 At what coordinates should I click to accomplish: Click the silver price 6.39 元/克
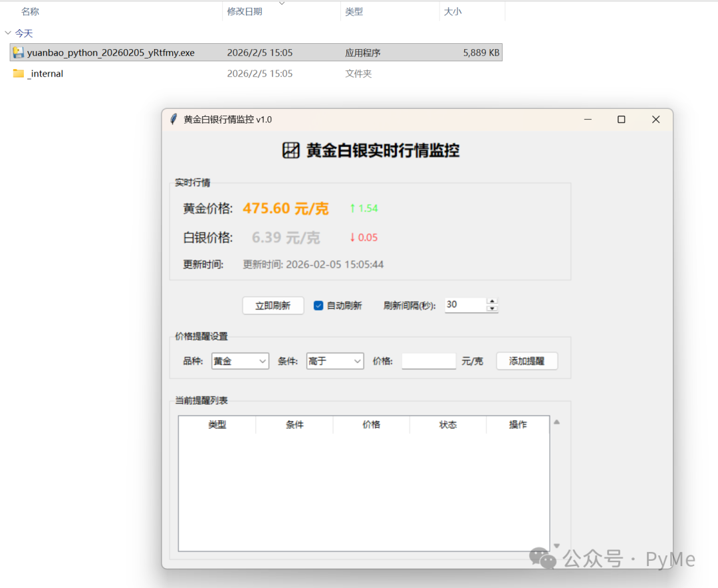286,237
